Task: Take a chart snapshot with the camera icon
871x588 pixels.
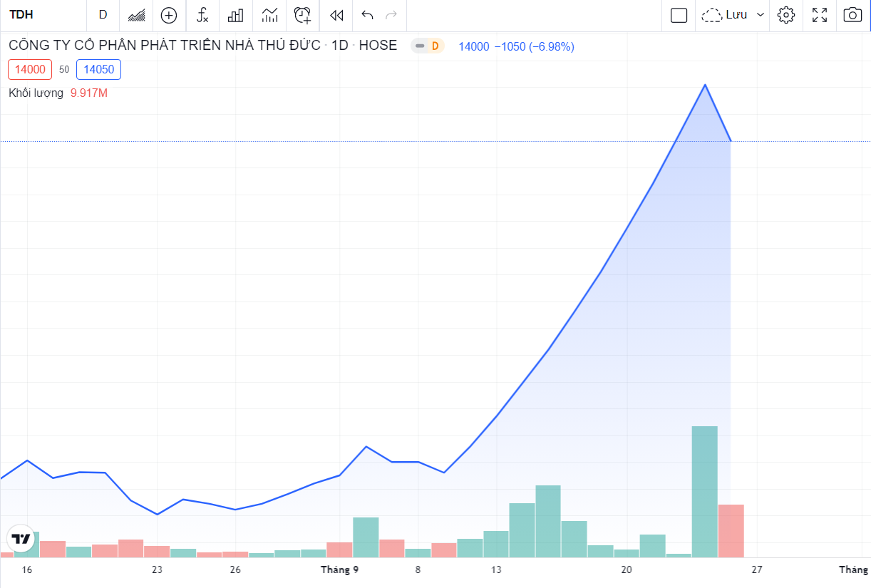Action: [x=852, y=15]
